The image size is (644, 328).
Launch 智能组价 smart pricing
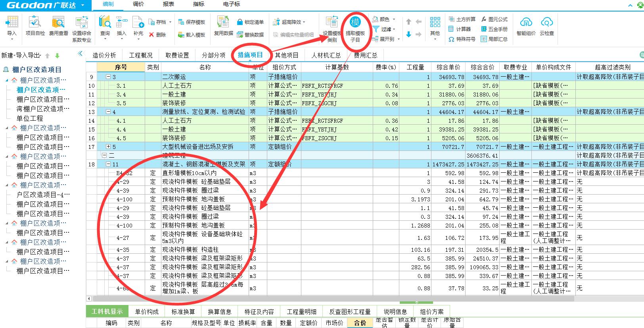click(x=526, y=26)
